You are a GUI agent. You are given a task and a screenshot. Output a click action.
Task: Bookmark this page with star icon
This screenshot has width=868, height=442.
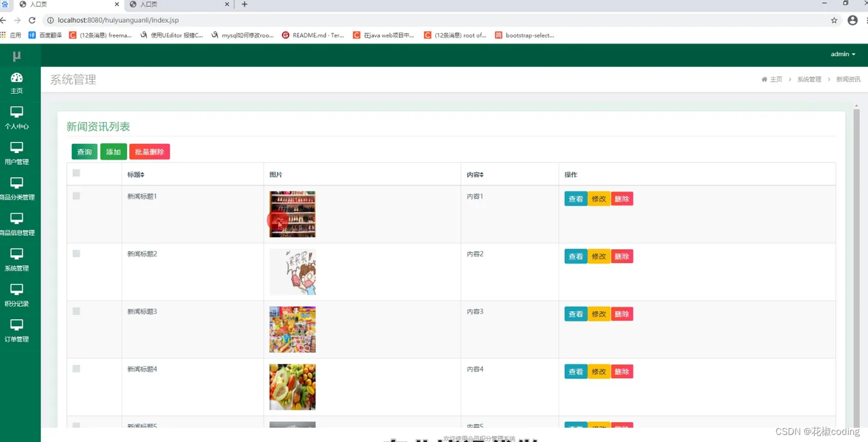click(x=834, y=20)
